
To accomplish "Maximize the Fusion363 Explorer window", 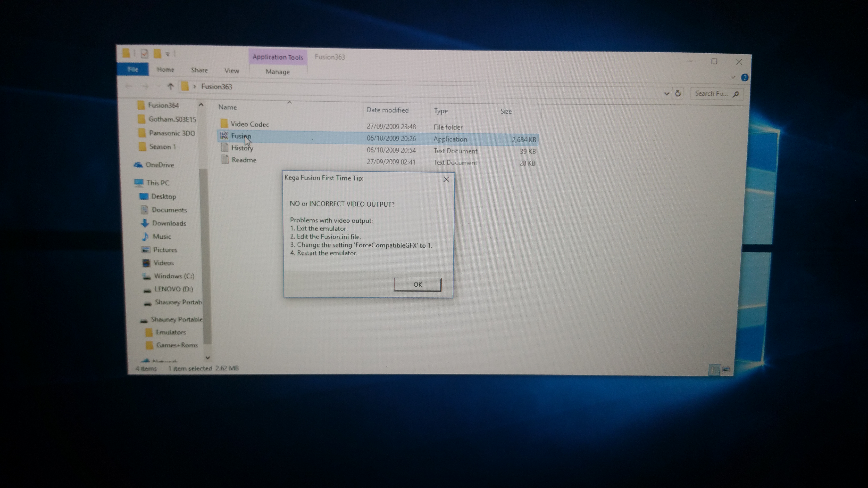I will tap(714, 62).
